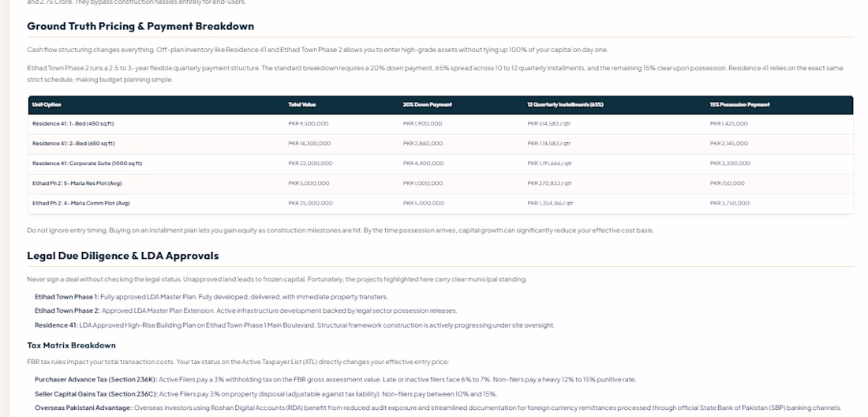Select down payment cell 'PKR 1,000,000'
The width and height of the screenshot is (868, 417).
tap(423, 183)
